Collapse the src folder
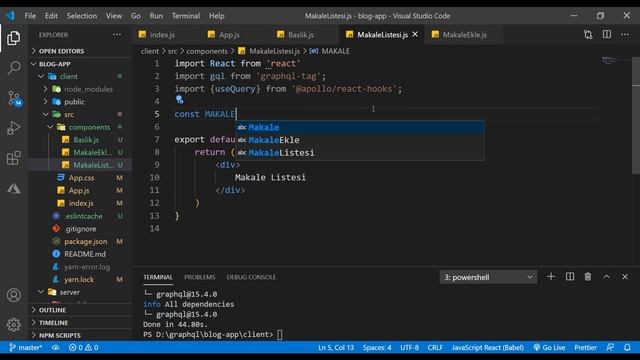This screenshot has width=640, height=360. (79, 114)
